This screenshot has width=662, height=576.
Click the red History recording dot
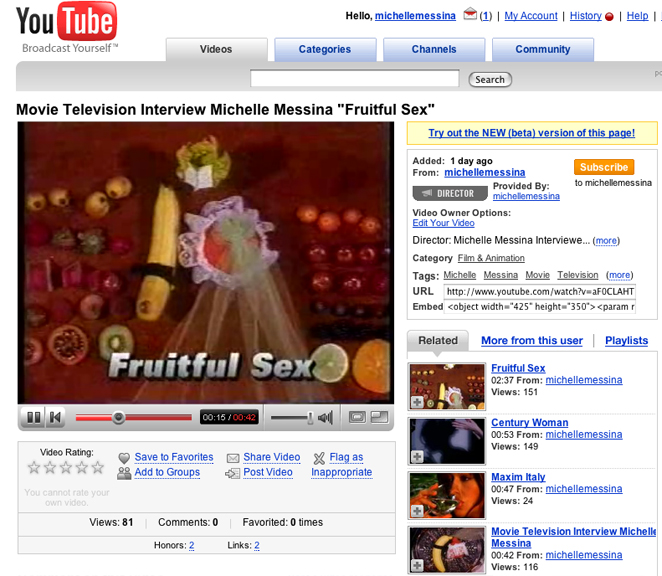coord(609,17)
